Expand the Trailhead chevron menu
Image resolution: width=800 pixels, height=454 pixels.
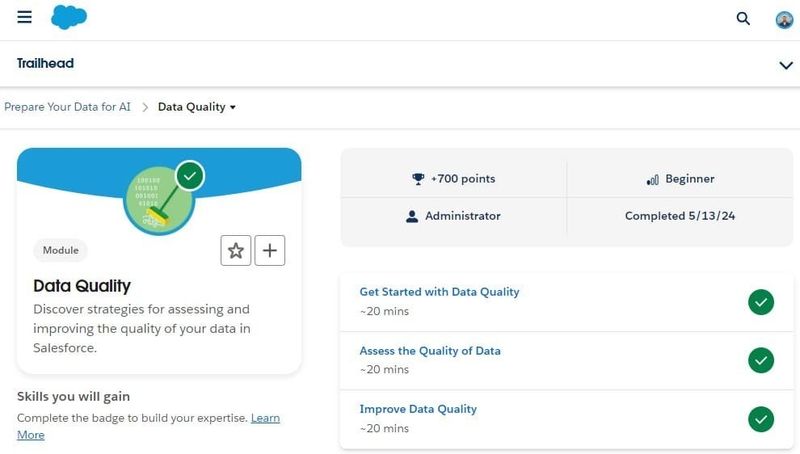click(x=786, y=65)
